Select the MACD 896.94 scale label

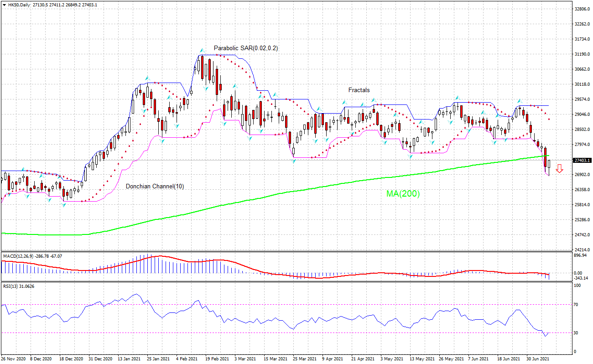581,255
